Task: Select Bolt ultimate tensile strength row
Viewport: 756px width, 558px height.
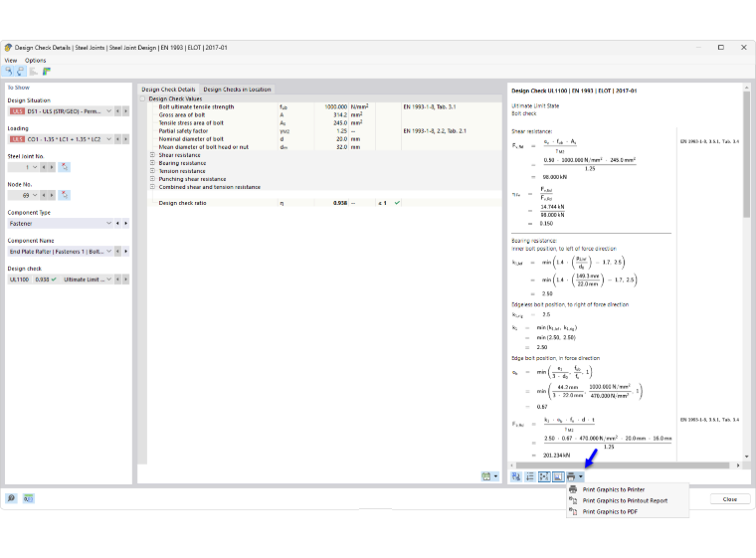Action: (324, 107)
